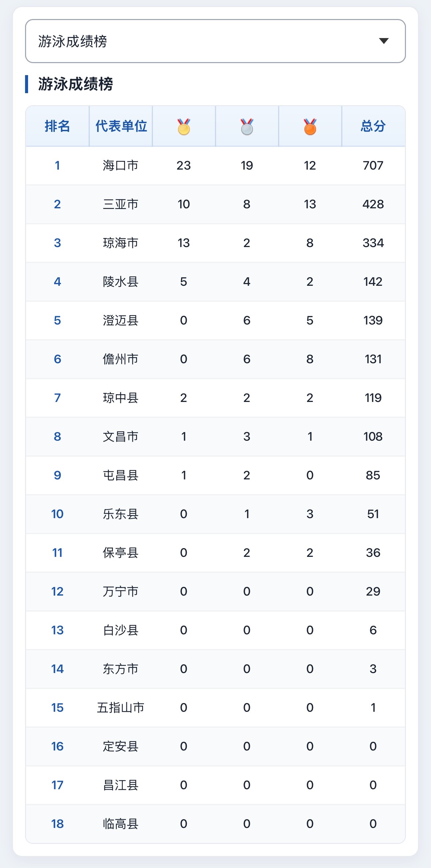Select 儋州市 in sixth place
Image resolution: width=431 pixels, height=868 pixels.
(x=120, y=359)
